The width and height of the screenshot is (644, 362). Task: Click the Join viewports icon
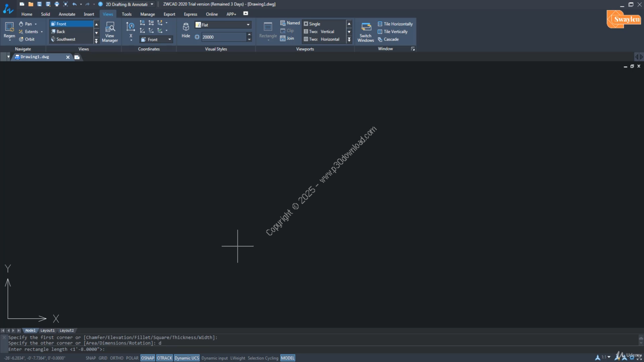point(287,38)
